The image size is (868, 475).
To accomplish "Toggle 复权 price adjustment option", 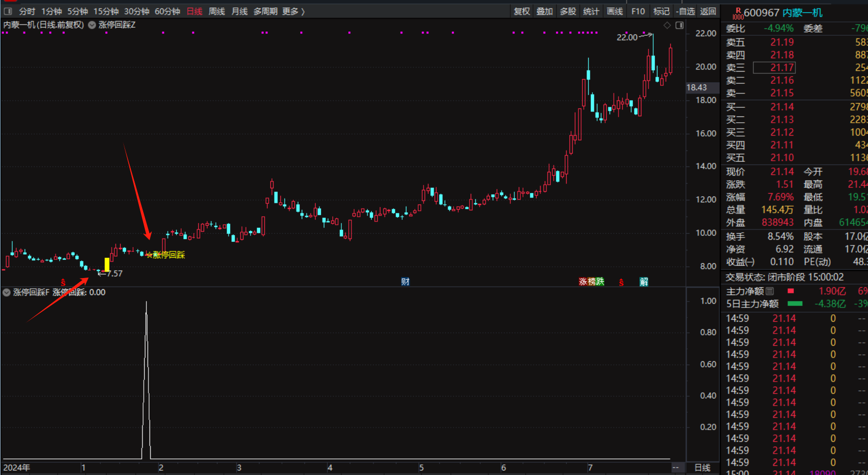I will pyautogui.click(x=521, y=11).
